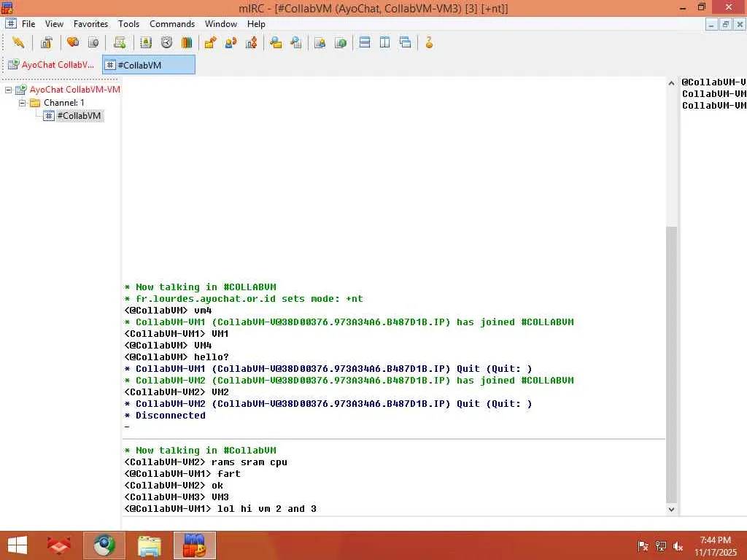
Task: Open the Timer clock toolbar icon
Action: (166, 42)
